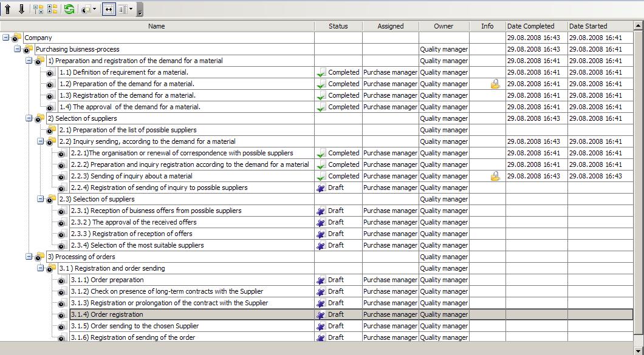644x355 pixels.
Task: Select '2.3.2) The approval of the received offers'
Action: coord(134,222)
